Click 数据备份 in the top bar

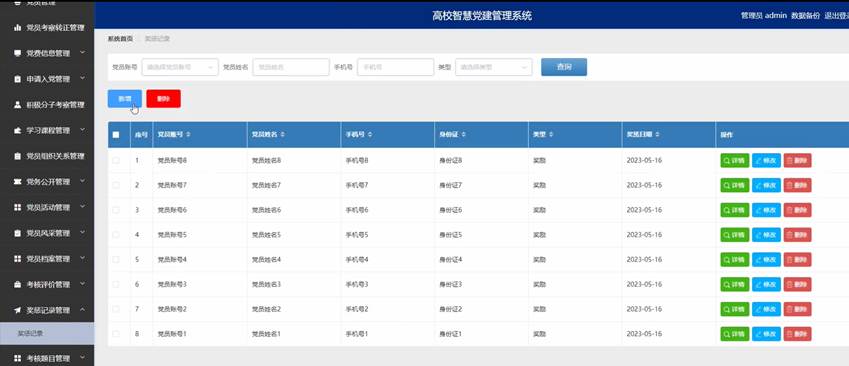click(805, 16)
